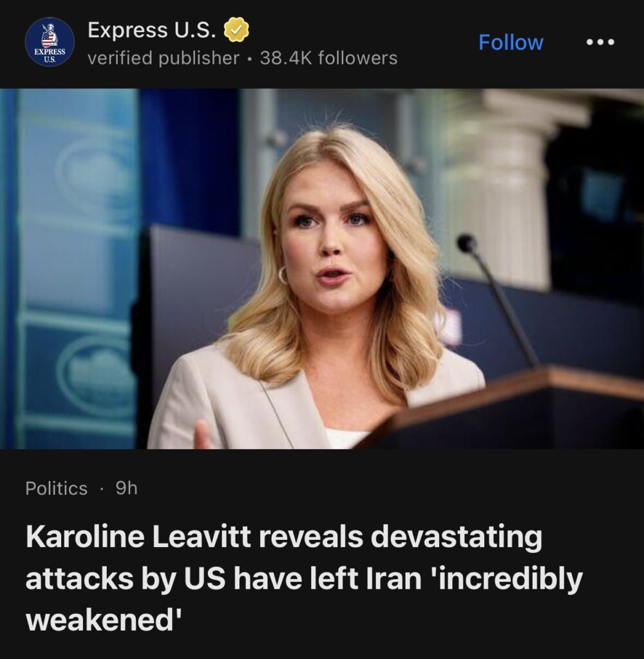This screenshot has height=659, width=644.
Task: Open the press briefing article photo
Action: coord(322,268)
